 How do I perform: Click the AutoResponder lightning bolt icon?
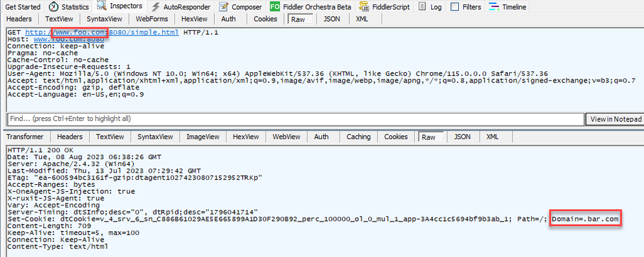[x=156, y=7]
